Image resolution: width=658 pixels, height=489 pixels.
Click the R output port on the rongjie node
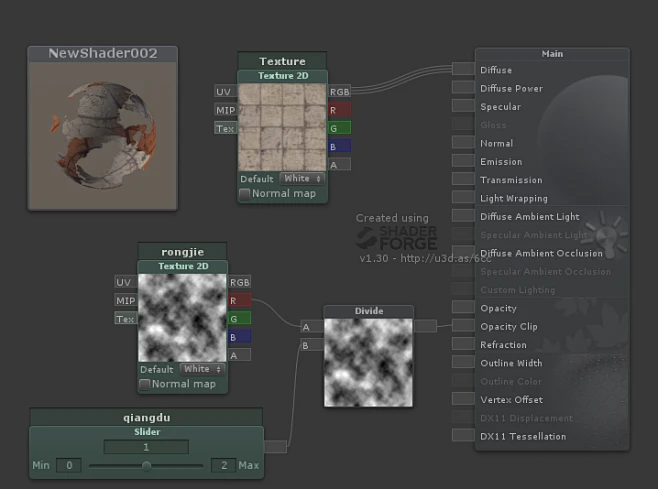[240, 300]
